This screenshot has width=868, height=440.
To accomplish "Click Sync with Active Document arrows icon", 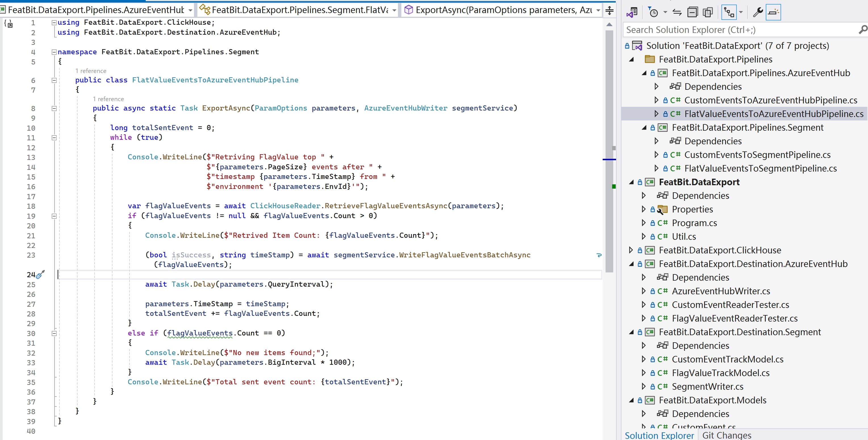I will tap(677, 12).
